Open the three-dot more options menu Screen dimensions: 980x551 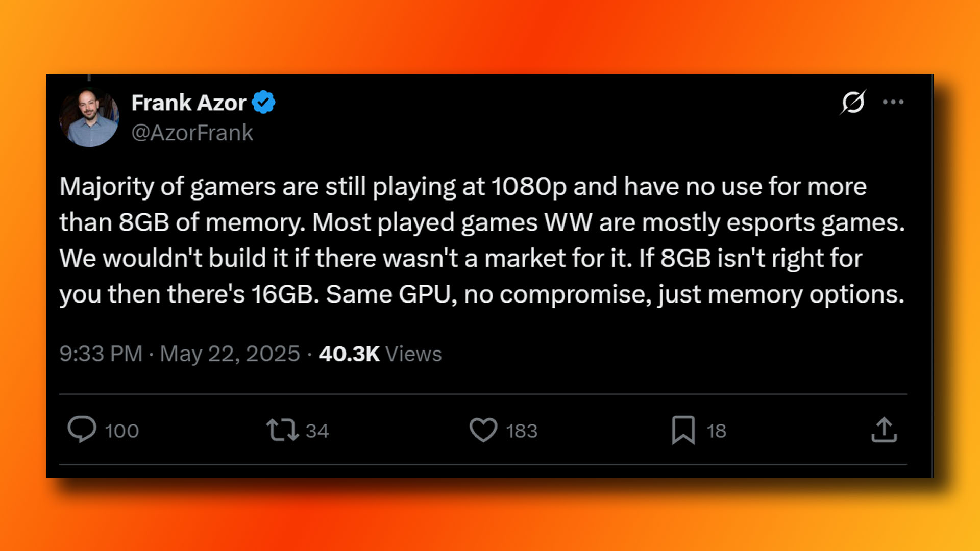pos(893,102)
